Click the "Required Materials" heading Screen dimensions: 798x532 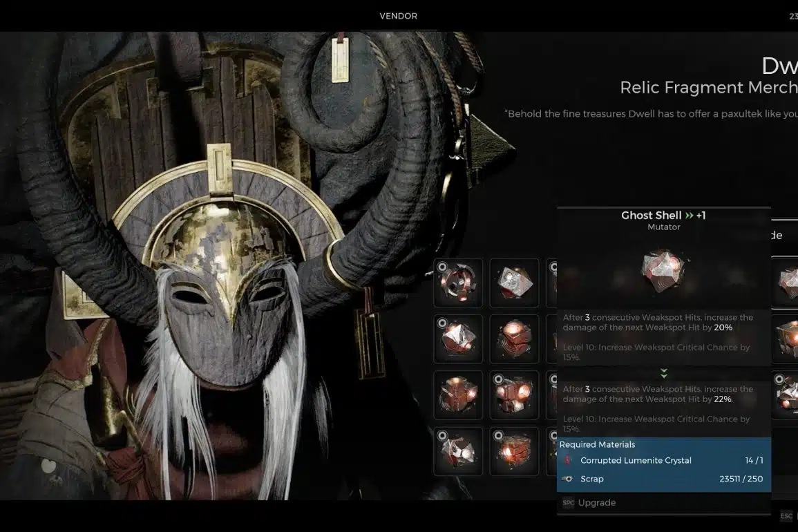[x=597, y=444]
